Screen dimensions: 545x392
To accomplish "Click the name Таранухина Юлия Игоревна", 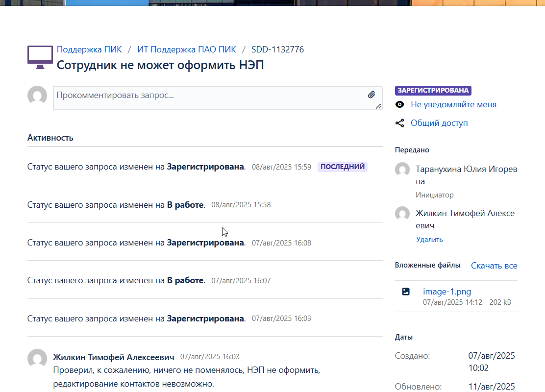I will (x=467, y=175).
